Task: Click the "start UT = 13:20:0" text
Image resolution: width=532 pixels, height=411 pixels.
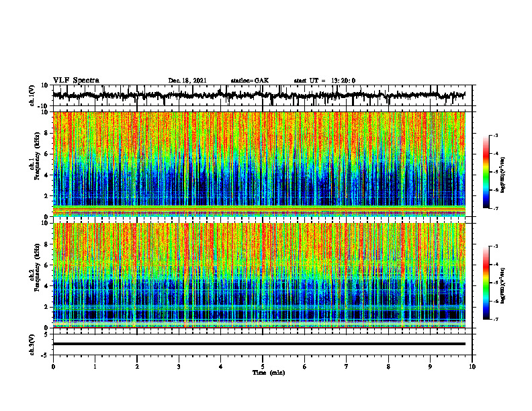Action: 324,81
